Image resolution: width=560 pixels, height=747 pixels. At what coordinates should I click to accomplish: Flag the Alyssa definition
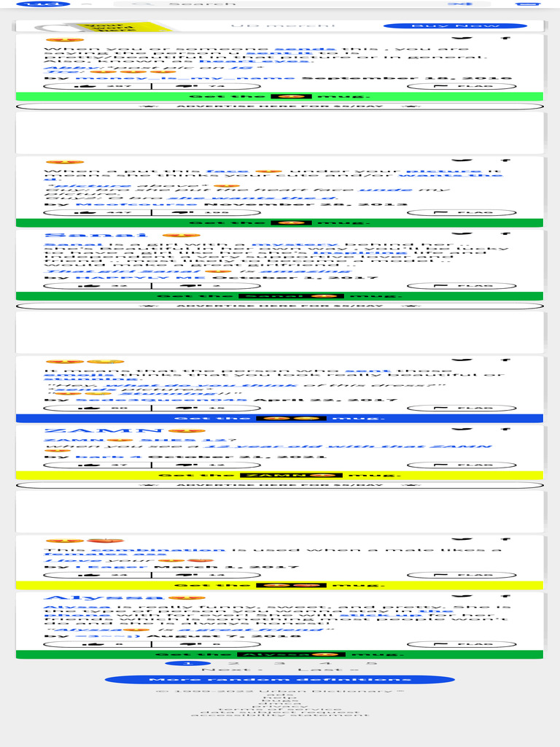coord(462,644)
